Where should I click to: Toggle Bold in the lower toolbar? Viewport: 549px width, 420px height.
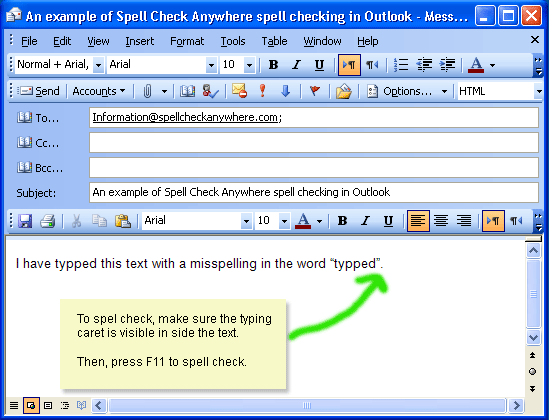[x=342, y=221]
